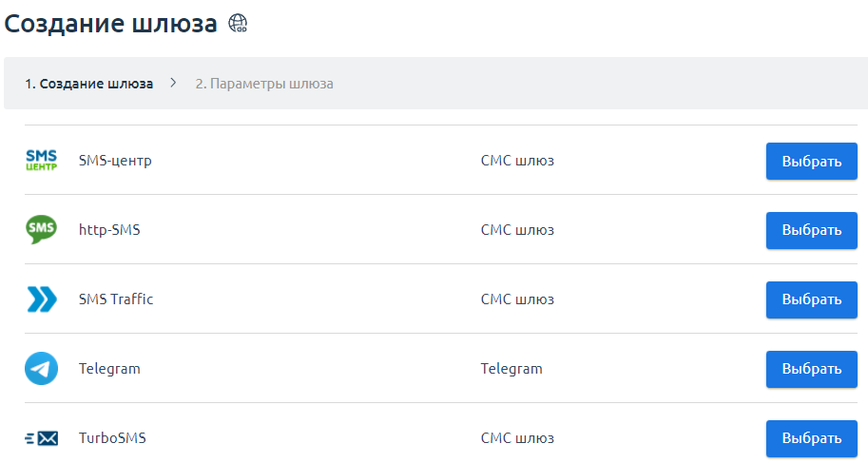Image resolution: width=868 pixels, height=463 pixels.
Task: Click the SMS-центр logo icon
Action: pos(41,161)
